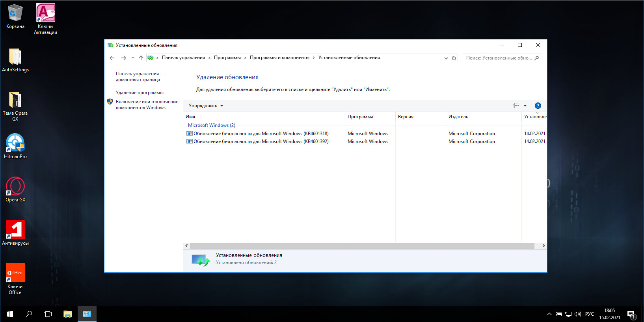Select the Программы breadcrumb item
Image resolution: width=644 pixels, height=322 pixels.
point(227,58)
